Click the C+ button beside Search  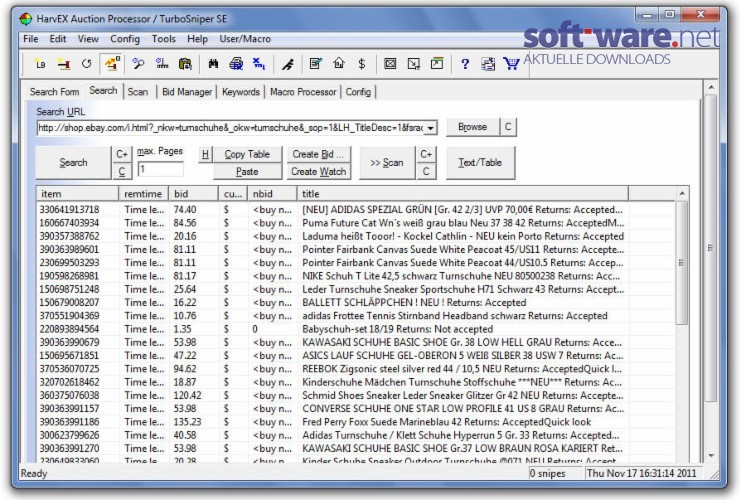122,154
